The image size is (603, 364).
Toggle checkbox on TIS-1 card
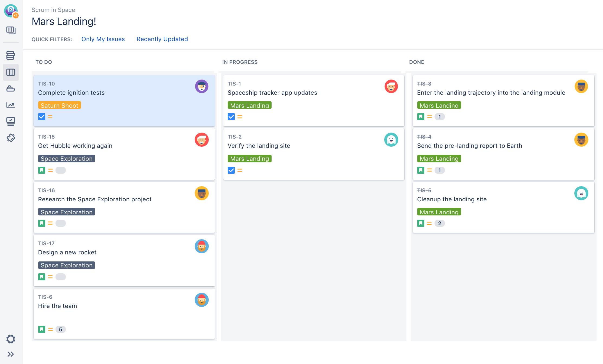(x=231, y=117)
